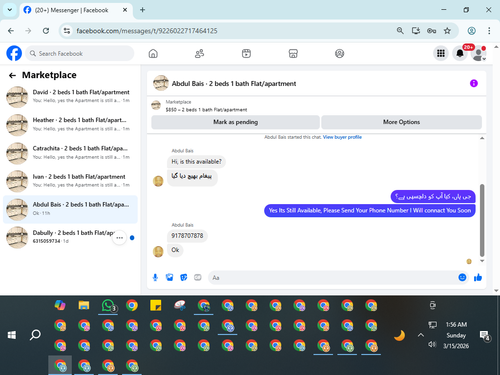Image resolution: width=500 pixels, height=375 pixels.
Task: Reload the page with the refresh icon
Action: [46, 31]
